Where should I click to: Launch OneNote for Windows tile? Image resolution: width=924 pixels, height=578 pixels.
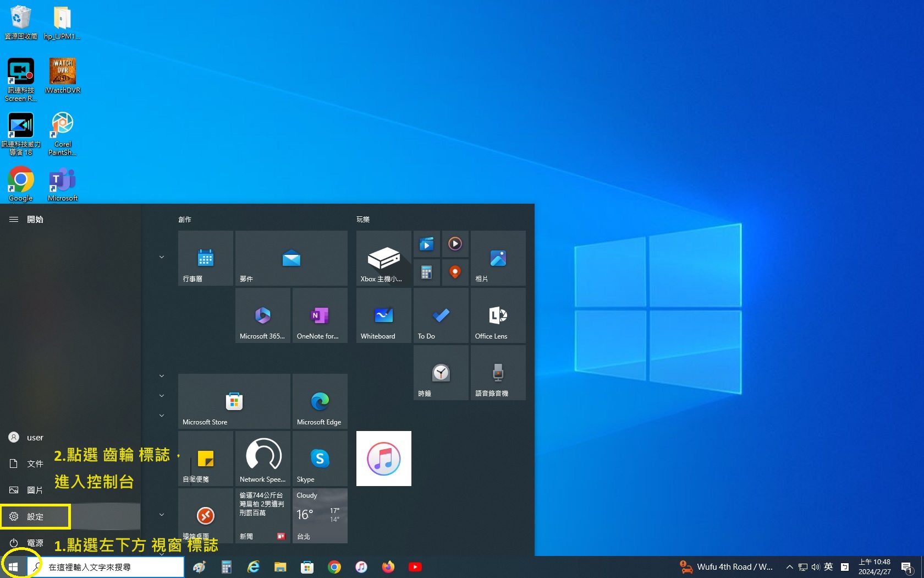point(320,315)
